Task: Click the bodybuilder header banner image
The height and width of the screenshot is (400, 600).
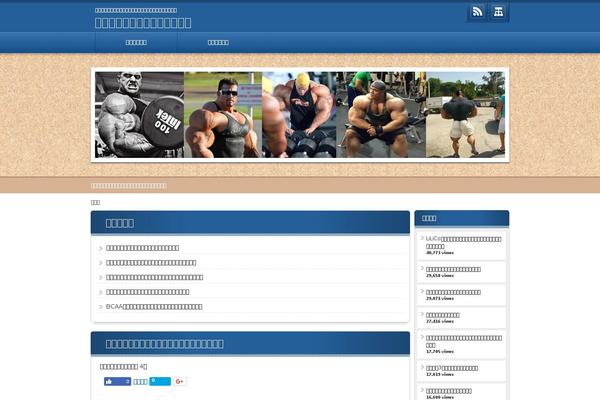Action: pyautogui.click(x=300, y=114)
